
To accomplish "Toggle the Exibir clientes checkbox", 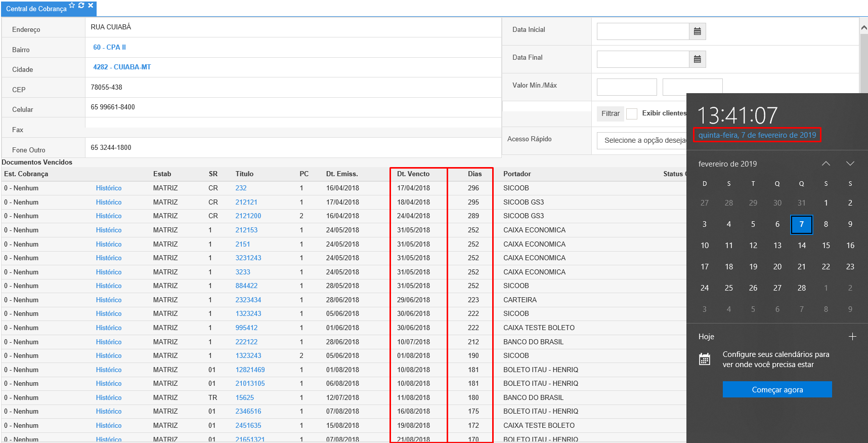I will point(632,113).
